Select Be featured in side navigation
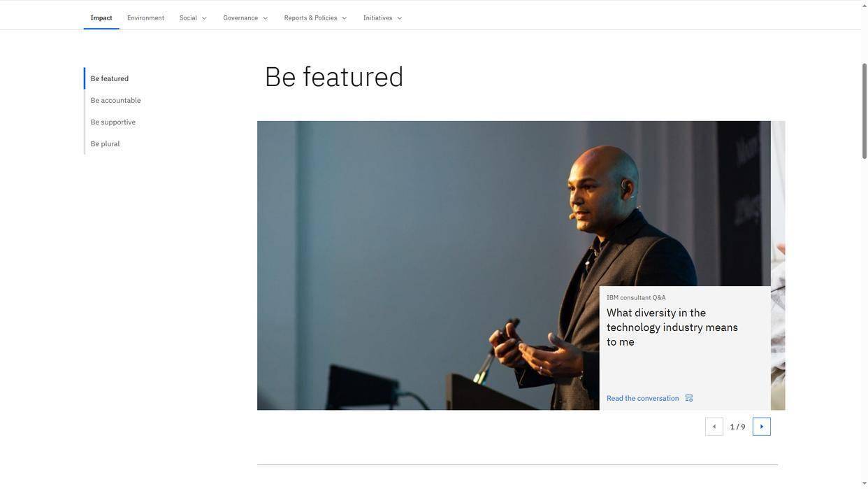 (109, 78)
